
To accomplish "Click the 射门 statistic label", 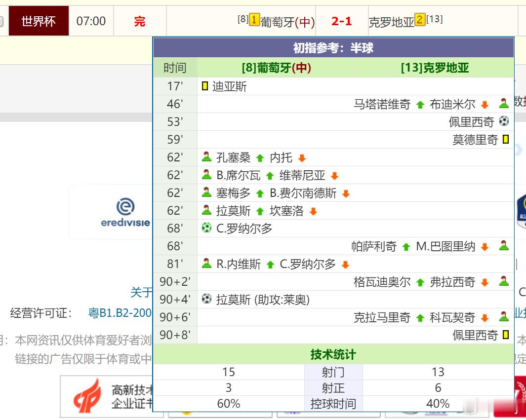I will tap(333, 372).
